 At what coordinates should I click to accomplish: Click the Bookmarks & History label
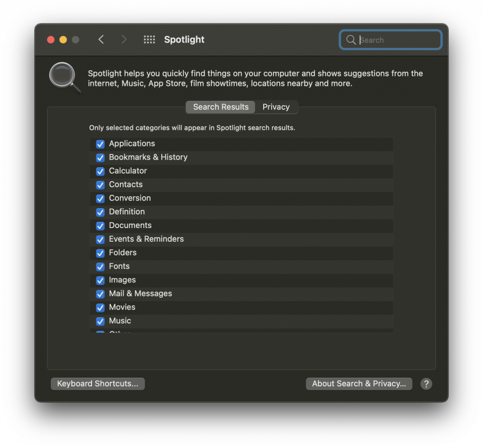pos(148,157)
